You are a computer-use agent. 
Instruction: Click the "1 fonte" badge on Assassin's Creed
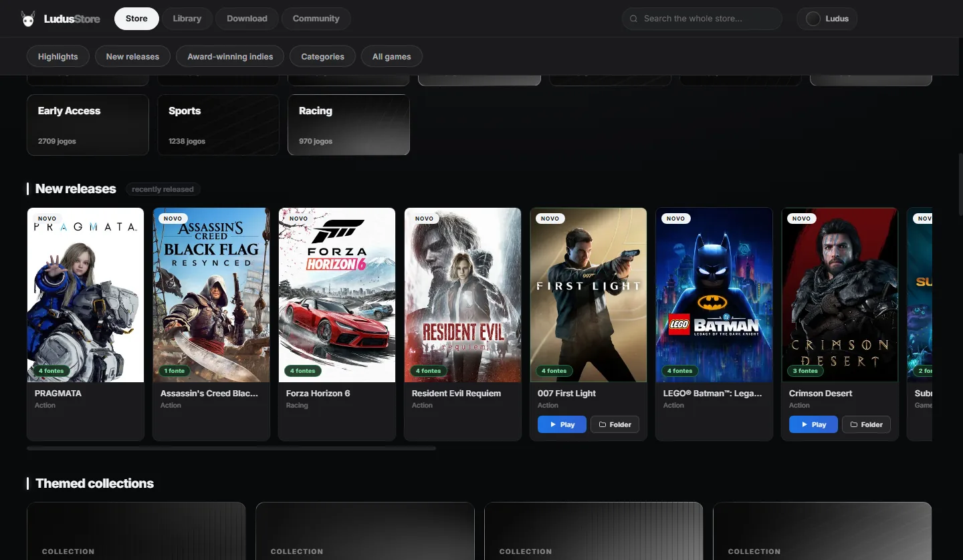(175, 371)
